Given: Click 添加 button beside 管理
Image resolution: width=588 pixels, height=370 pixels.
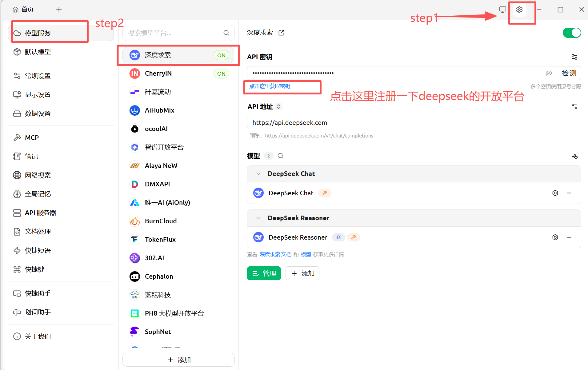Looking at the screenshot, I should tap(302, 273).
